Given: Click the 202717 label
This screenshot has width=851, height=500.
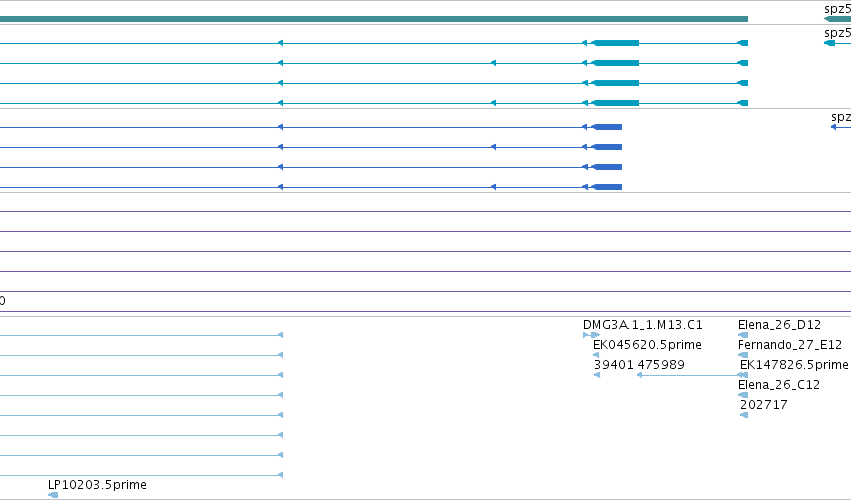Looking at the screenshot, I should click(x=764, y=405).
